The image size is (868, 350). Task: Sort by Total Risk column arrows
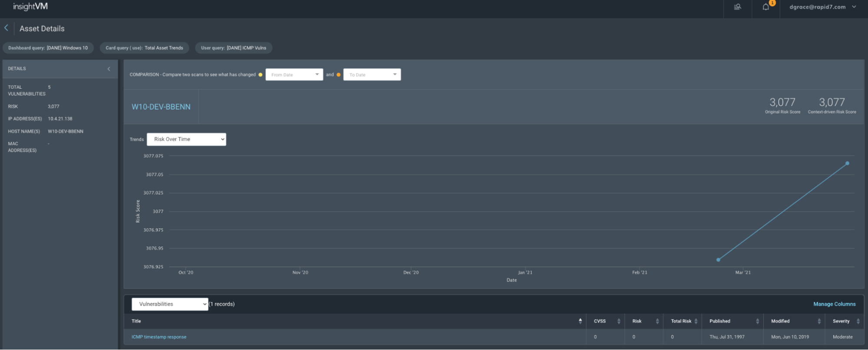(696, 321)
